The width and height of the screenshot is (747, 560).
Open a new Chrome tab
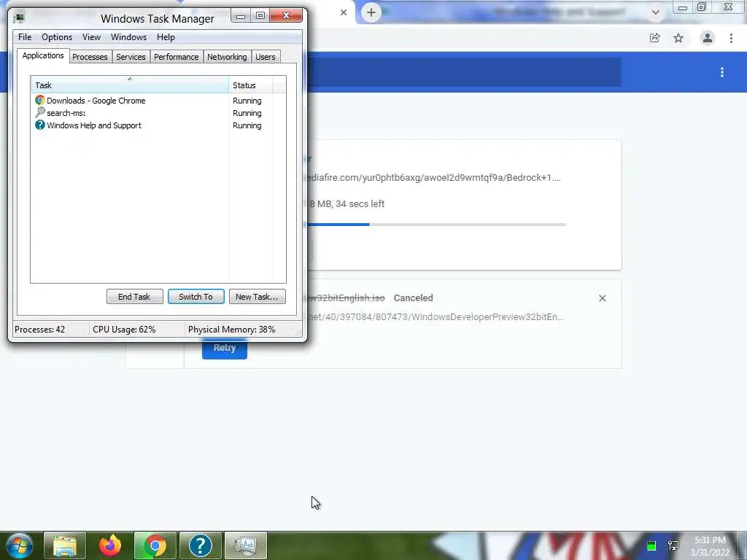click(x=371, y=12)
